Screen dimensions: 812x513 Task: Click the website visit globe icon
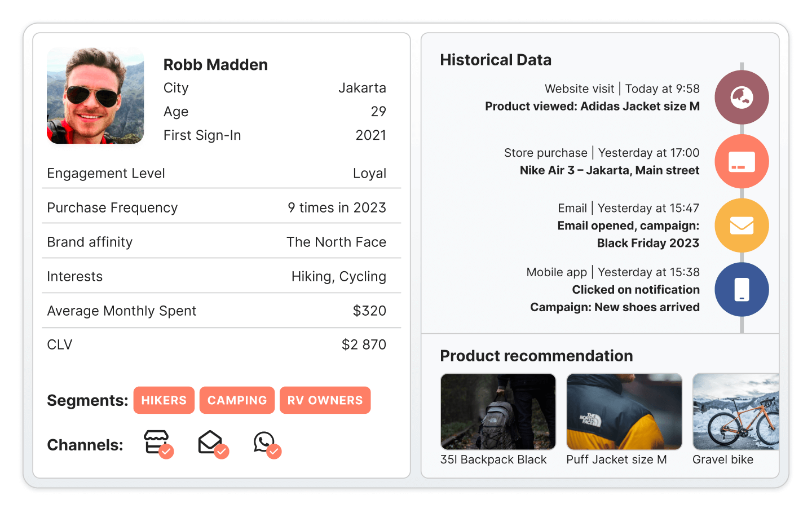click(742, 97)
